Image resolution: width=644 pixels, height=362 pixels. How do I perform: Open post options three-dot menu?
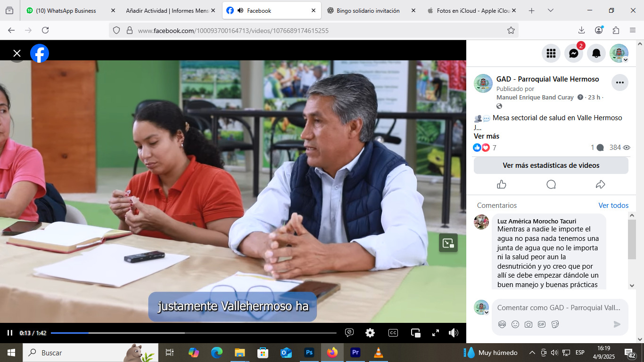coord(619,82)
